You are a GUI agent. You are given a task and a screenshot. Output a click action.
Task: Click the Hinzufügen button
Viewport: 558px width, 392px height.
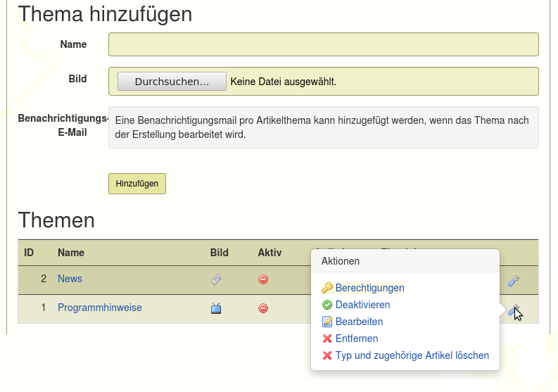coord(137,184)
